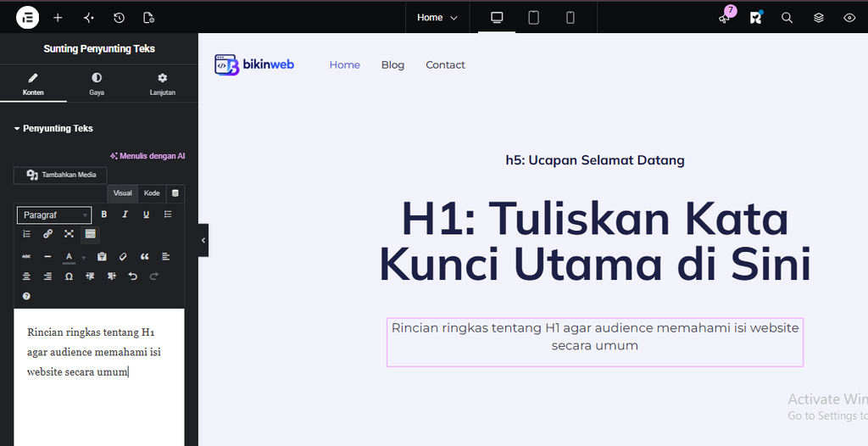Switch to tablet device preview
This screenshot has height=446, width=868.
click(x=534, y=18)
